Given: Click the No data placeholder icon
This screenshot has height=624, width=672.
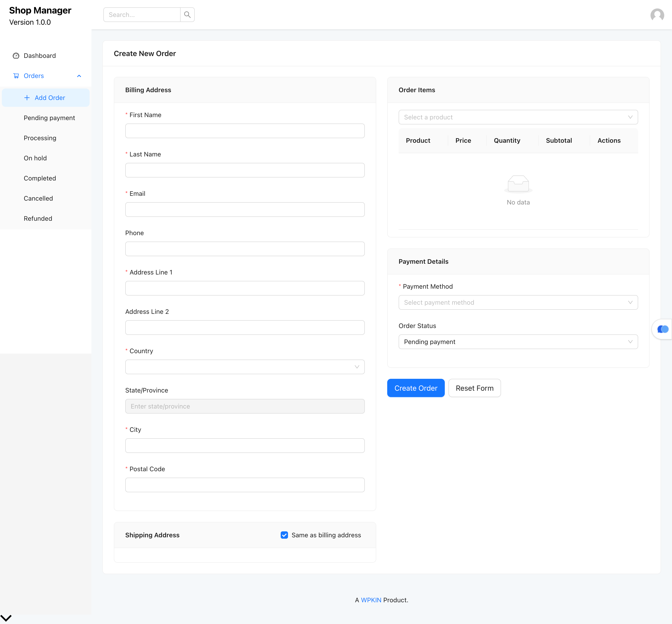Looking at the screenshot, I should tap(518, 184).
